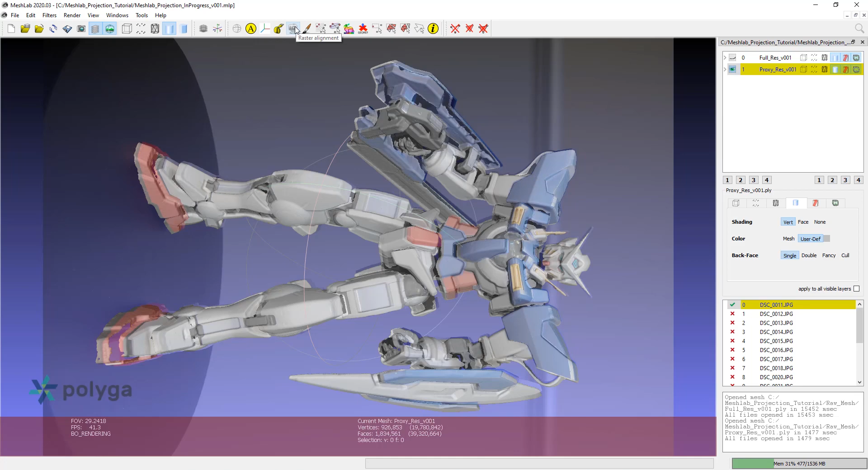Screen dimensions: 868x470
Task: Show the hidden Full_Res_v001 layer
Action: pos(732,58)
